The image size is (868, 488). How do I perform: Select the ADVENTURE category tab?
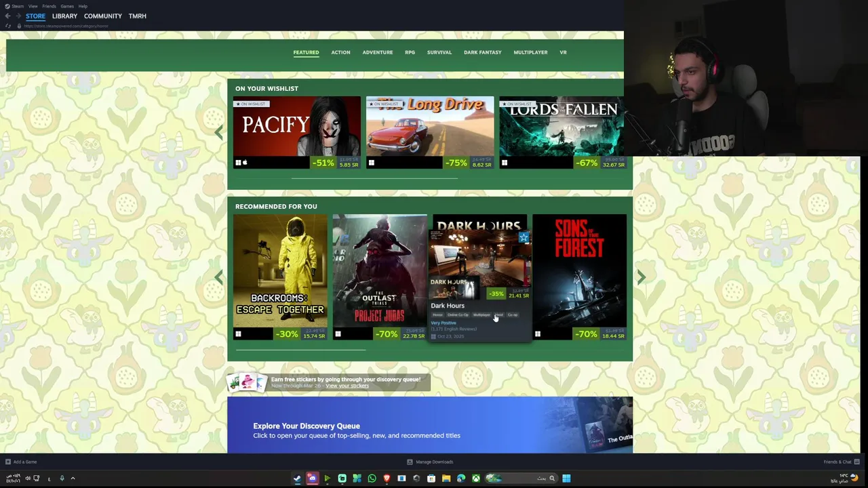tap(378, 52)
